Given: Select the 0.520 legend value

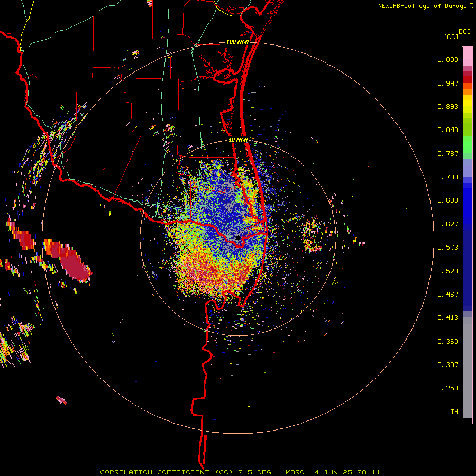Looking at the screenshot, I should (x=448, y=271).
